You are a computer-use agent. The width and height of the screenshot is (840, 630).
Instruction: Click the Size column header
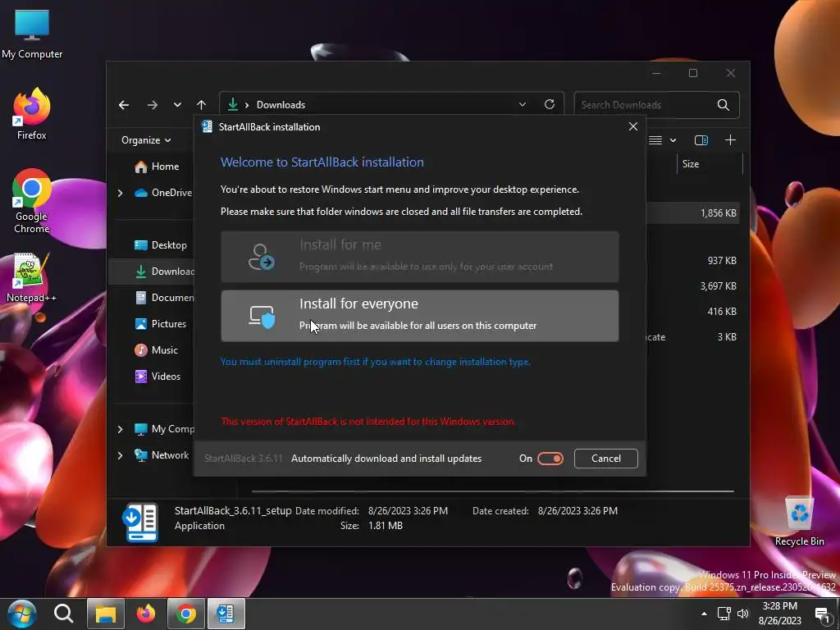coord(710,164)
